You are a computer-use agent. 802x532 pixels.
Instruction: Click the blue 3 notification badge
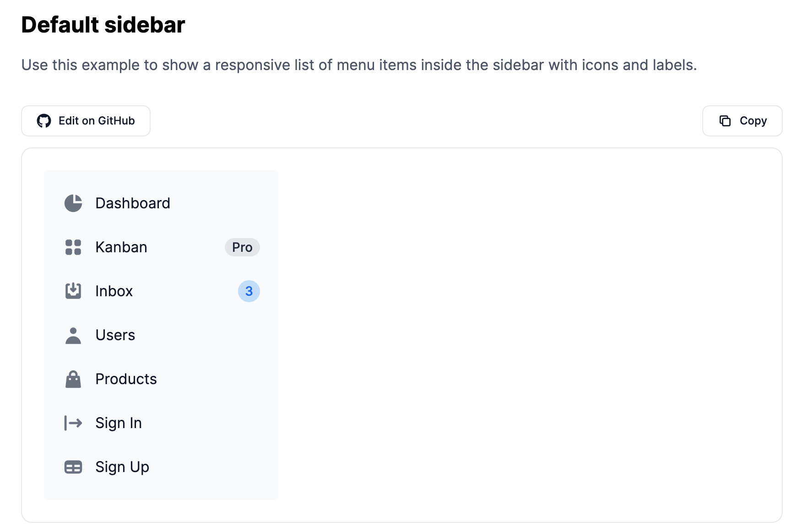tap(249, 291)
